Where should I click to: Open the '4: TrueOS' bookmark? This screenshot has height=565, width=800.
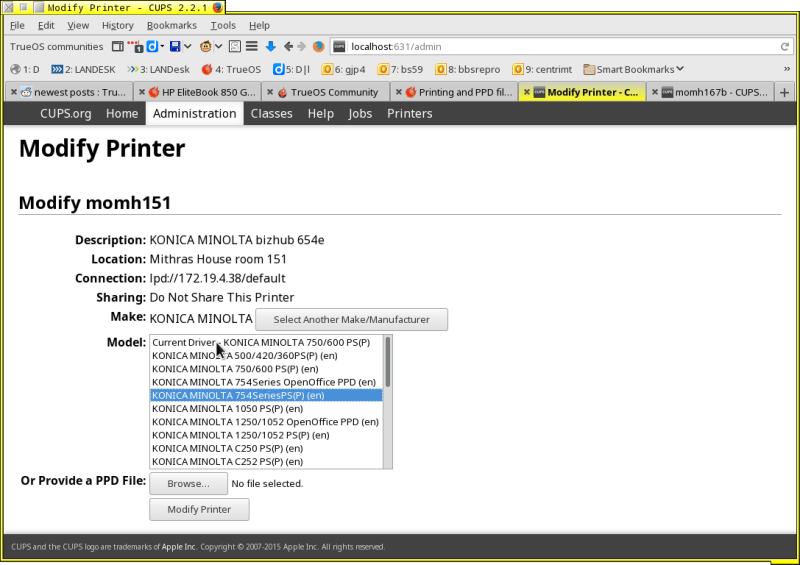point(231,69)
